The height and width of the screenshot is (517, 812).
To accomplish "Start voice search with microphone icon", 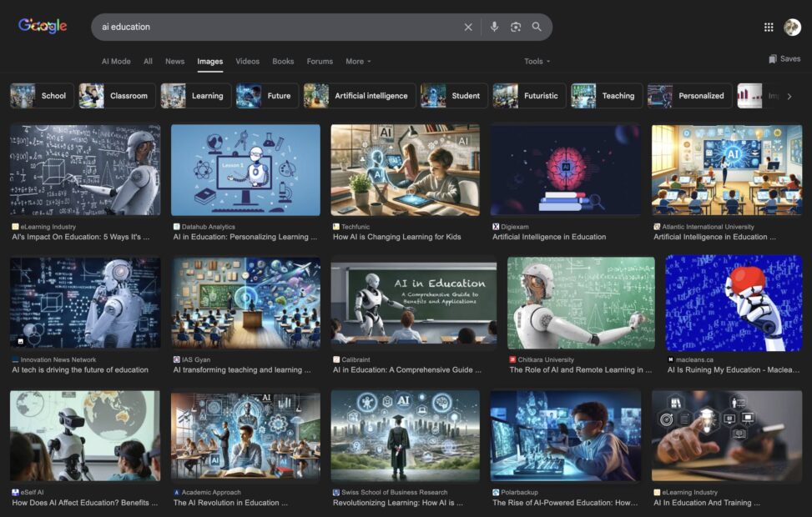I will click(x=495, y=27).
